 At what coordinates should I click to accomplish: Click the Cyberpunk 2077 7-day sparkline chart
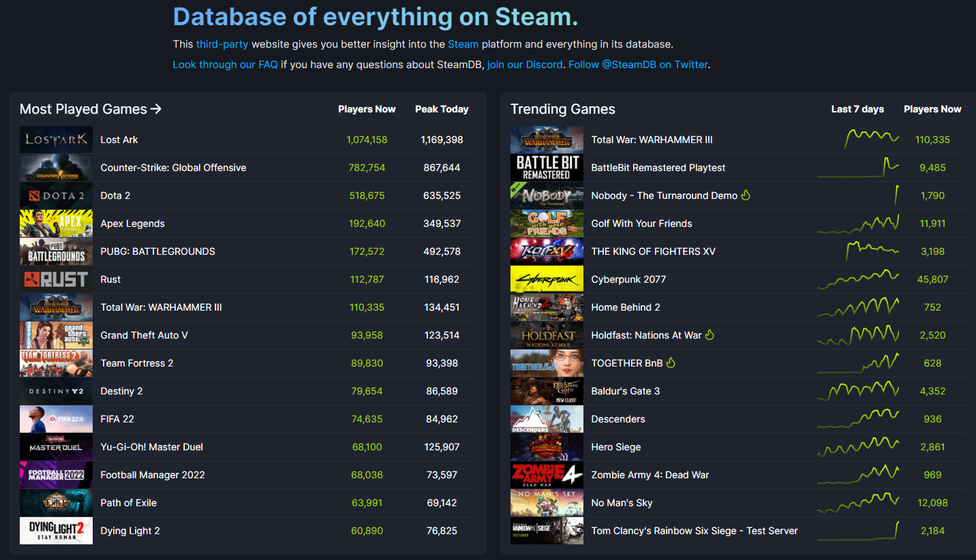[x=858, y=279]
